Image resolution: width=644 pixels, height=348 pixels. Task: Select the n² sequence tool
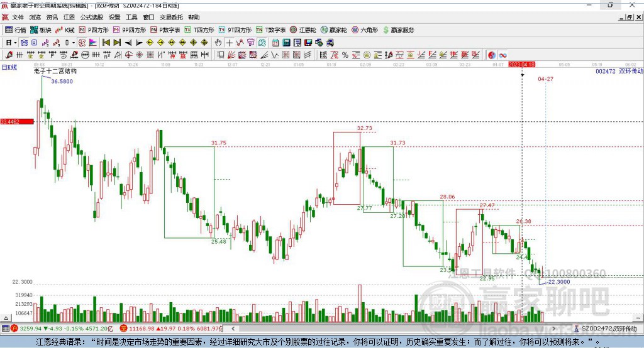pos(107,55)
